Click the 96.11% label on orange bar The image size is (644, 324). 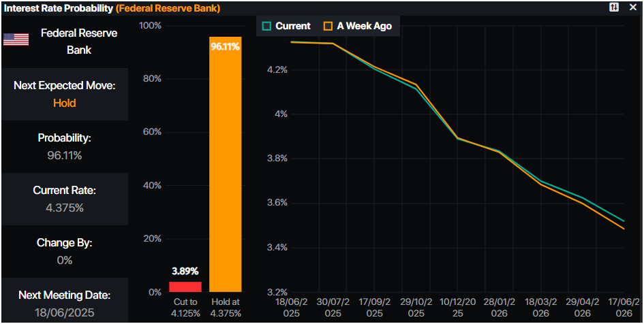[225, 47]
